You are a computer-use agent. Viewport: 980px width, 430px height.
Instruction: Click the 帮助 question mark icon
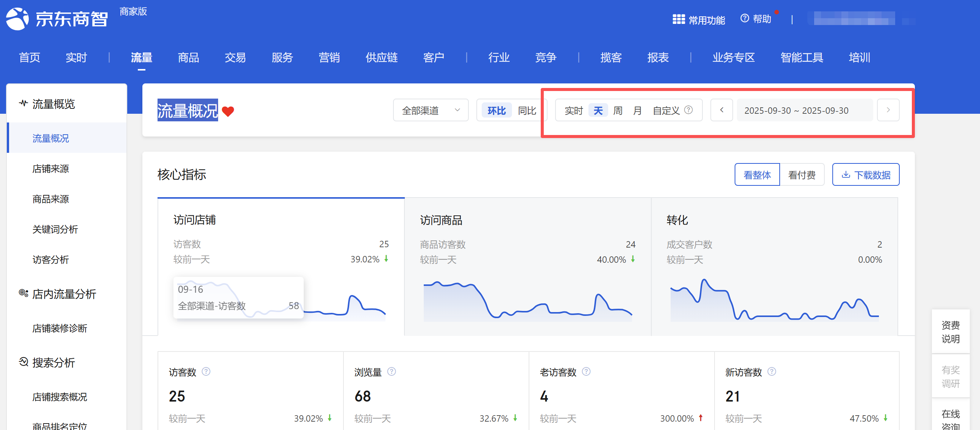[744, 18]
